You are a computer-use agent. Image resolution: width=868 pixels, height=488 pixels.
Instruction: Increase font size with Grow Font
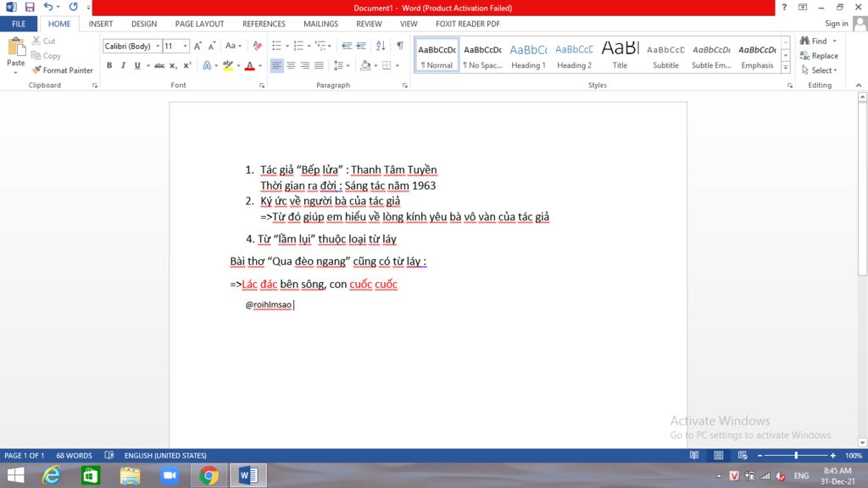(198, 46)
